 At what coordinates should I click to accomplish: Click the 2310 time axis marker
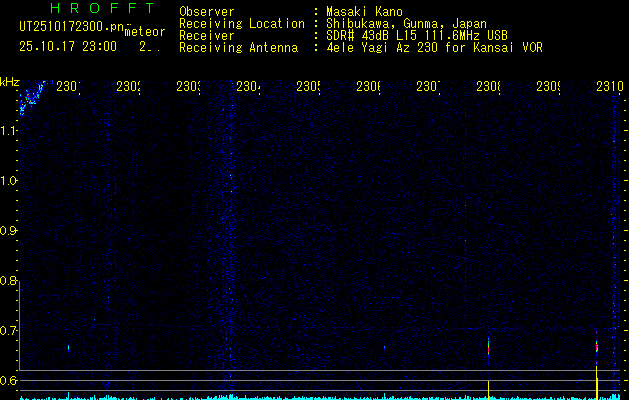(x=609, y=87)
